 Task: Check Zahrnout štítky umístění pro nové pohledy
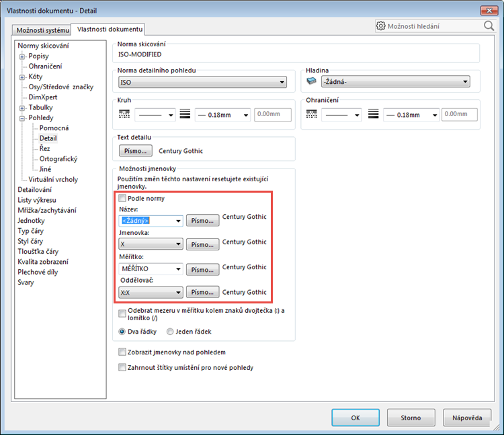coord(122,367)
